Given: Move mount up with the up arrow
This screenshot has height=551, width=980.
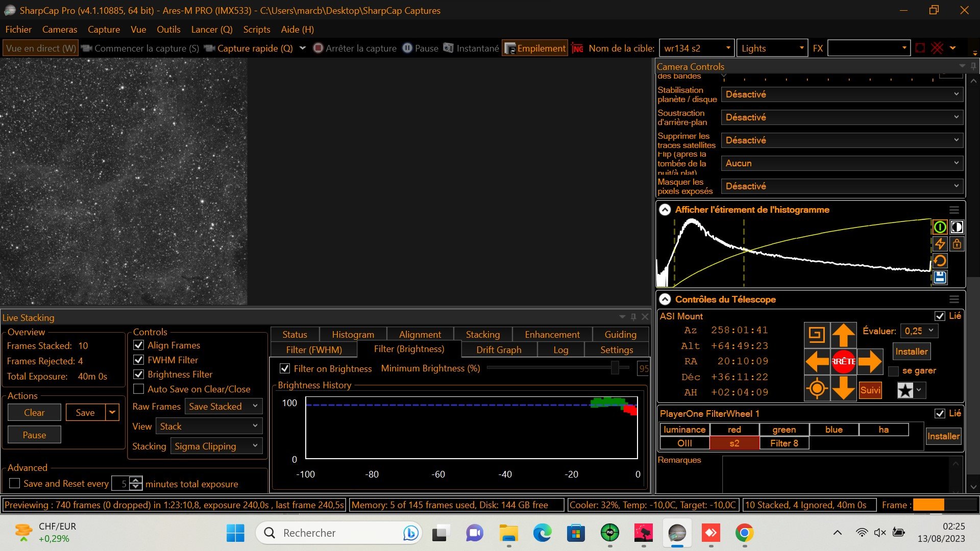Looking at the screenshot, I should tap(843, 335).
